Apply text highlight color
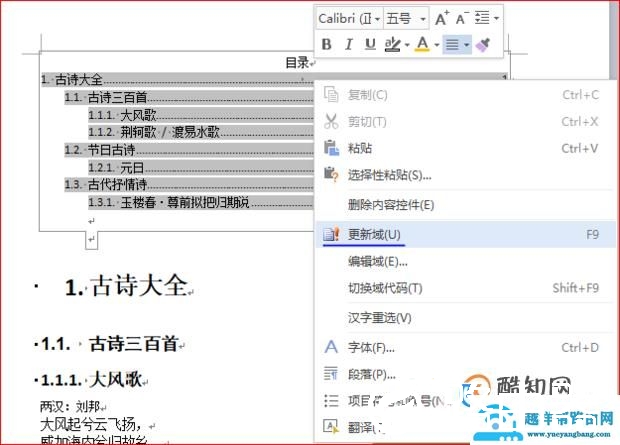 [393, 44]
